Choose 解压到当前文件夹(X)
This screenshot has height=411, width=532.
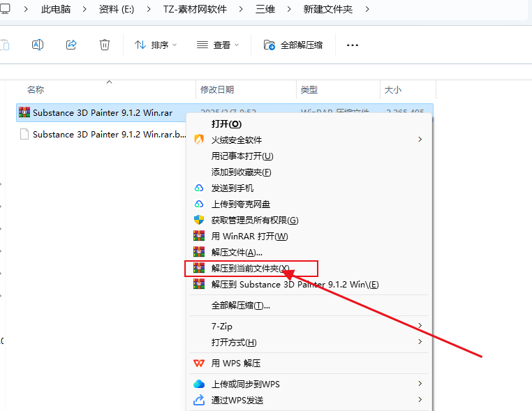coord(250,268)
